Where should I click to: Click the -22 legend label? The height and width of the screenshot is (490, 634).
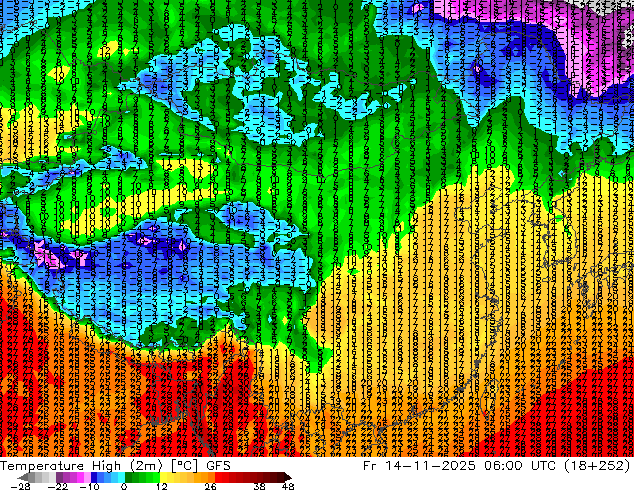(x=58, y=486)
